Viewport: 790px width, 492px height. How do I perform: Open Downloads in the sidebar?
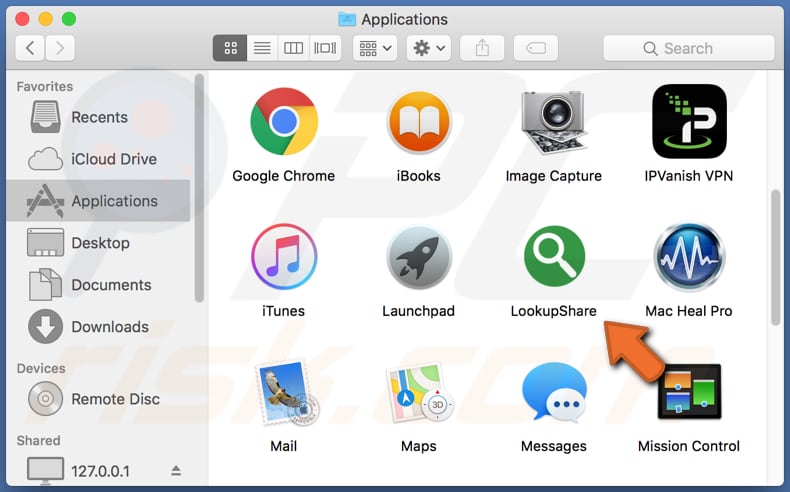(x=99, y=327)
